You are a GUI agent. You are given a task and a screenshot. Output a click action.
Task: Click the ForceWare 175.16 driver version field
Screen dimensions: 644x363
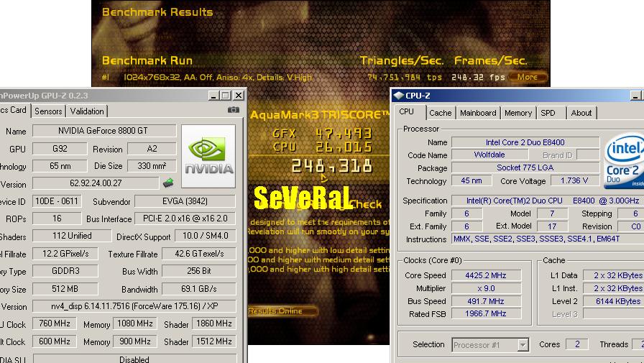tap(134, 306)
